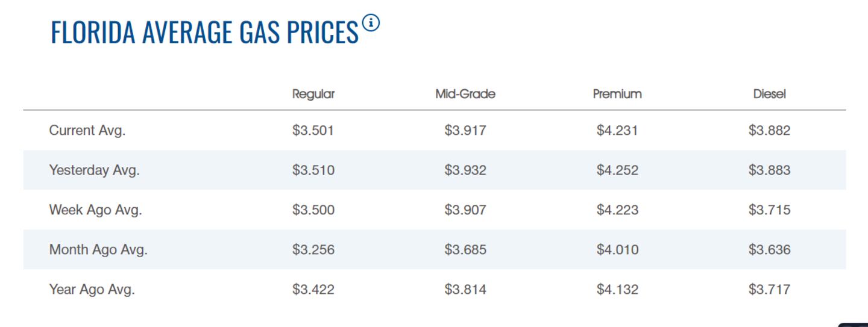Select yesterday's Regular price $3.510
Image resolution: width=868 pixels, height=327 pixels.
click(x=313, y=170)
